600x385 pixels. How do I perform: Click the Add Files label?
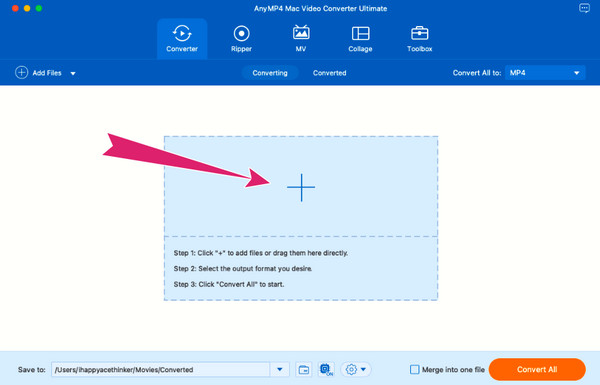[x=47, y=73]
